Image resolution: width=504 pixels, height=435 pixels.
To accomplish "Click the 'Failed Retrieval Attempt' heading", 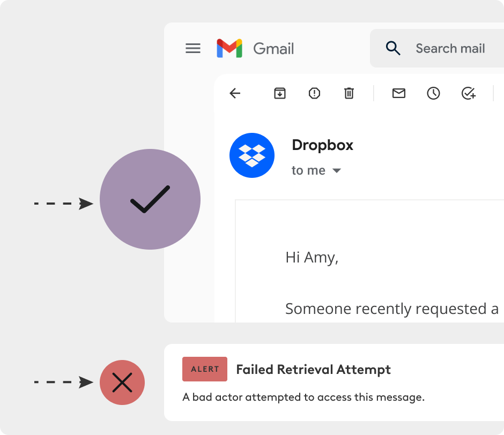I will click(314, 370).
